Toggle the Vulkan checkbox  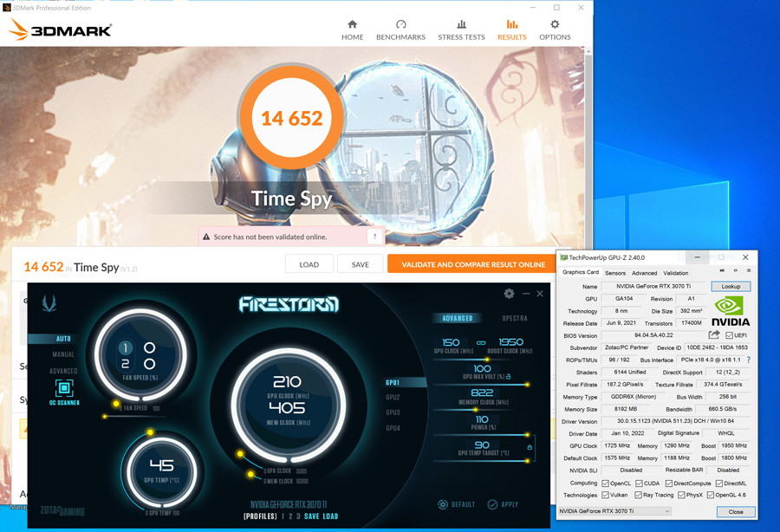pos(606,495)
